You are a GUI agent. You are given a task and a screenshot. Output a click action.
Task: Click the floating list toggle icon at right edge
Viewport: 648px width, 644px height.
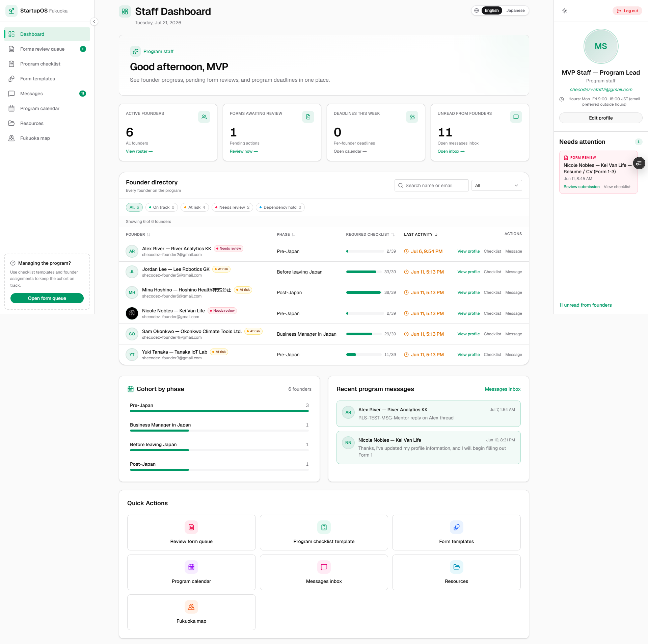[x=639, y=163]
